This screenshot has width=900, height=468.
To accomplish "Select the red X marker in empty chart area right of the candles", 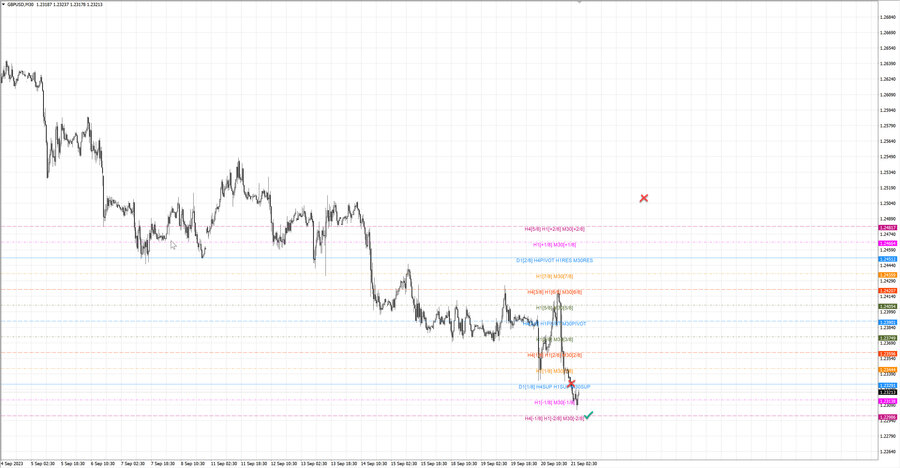I will click(643, 198).
